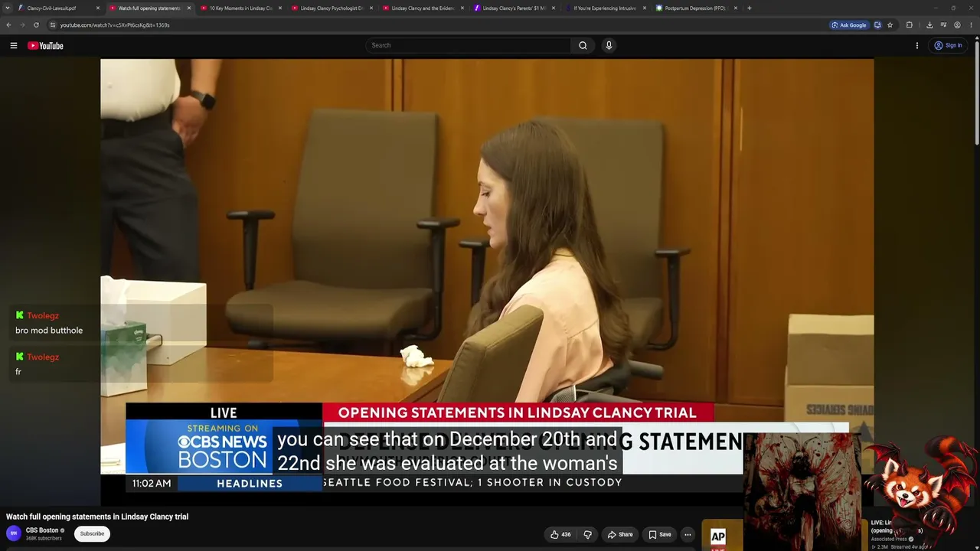Subscribe to CBS Boston channel
Viewport: 980px width, 551px height.
92,533
